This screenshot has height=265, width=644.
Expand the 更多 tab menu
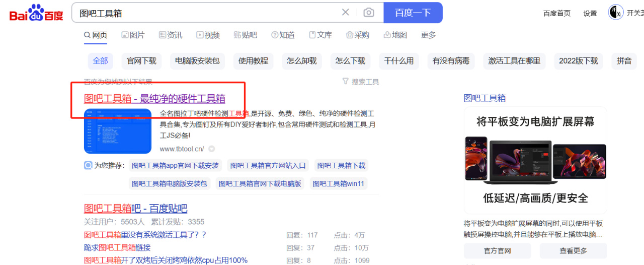pos(428,35)
